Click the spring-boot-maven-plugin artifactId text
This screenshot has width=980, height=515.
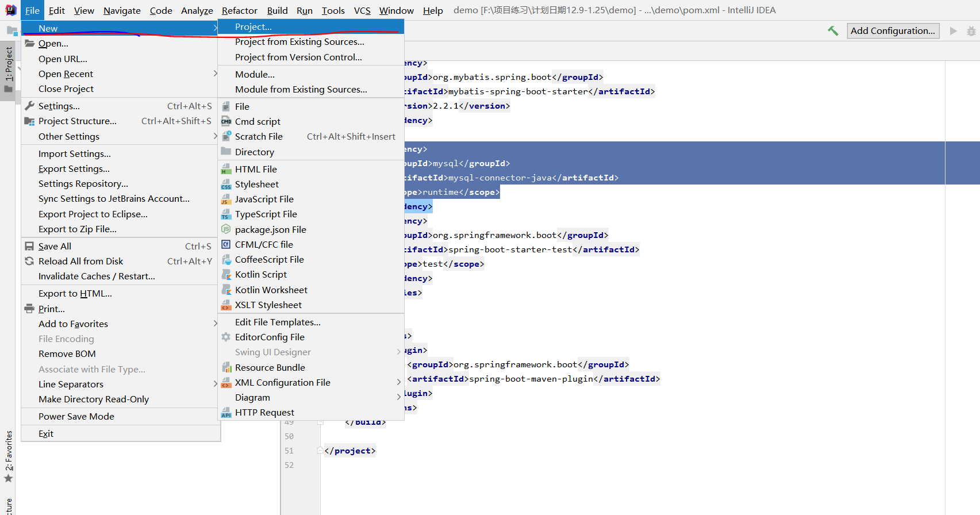(x=531, y=379)
